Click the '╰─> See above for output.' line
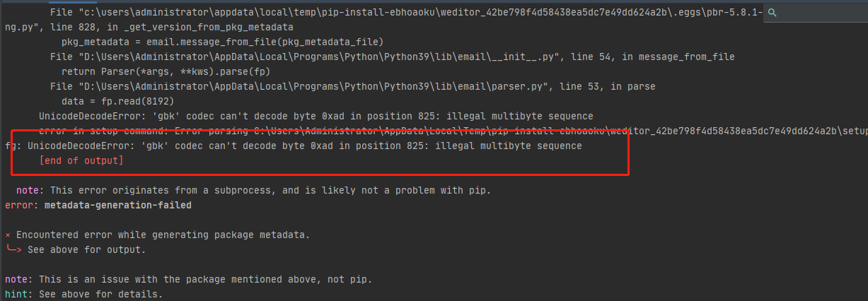 click(75, 249)
